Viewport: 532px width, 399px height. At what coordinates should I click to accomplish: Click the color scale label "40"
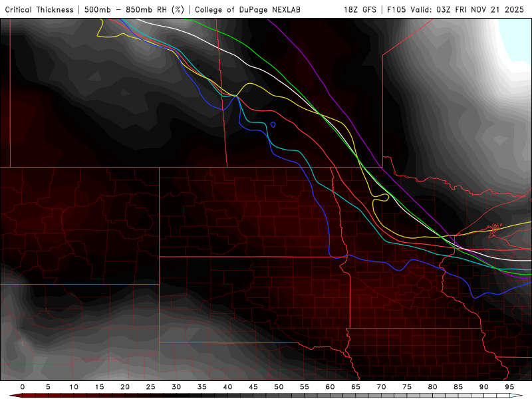click(x=227, y=387)
